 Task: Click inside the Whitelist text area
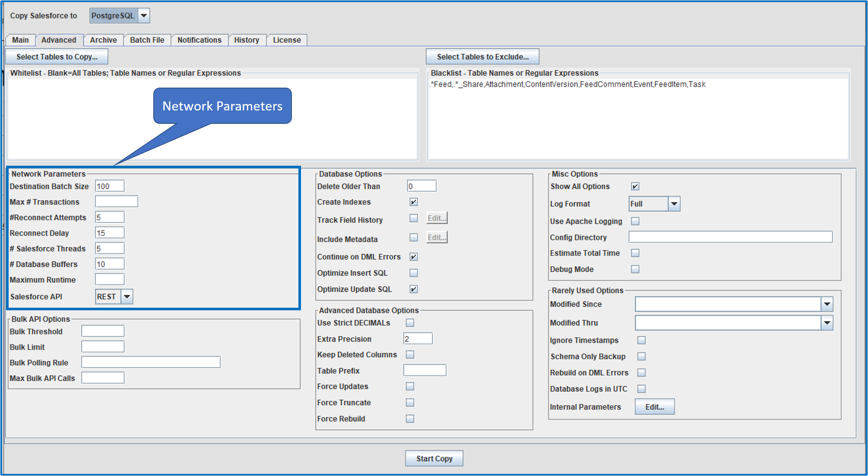pyautogui.click(x=212, y=118)
